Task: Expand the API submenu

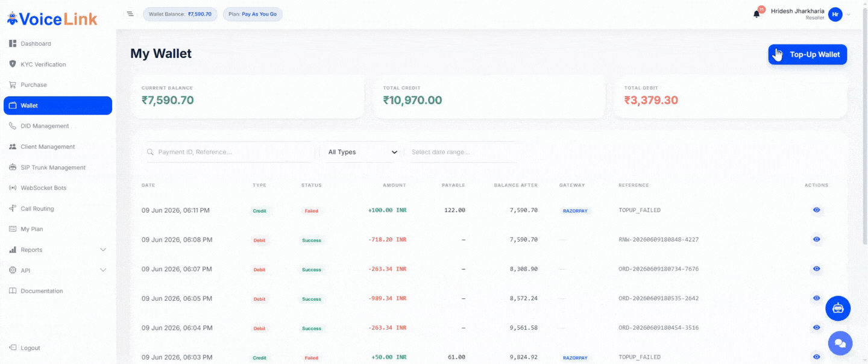Action: (103, 271)
